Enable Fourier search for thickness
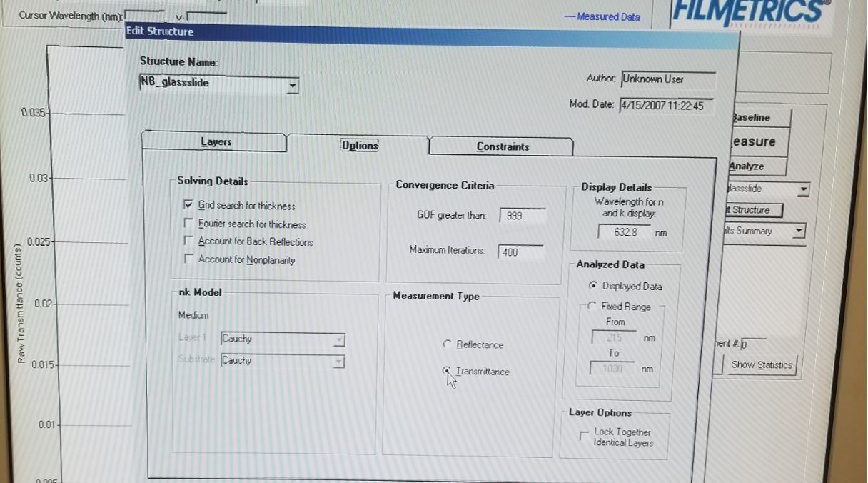This screenshot has width=868, height=483. 188,224
